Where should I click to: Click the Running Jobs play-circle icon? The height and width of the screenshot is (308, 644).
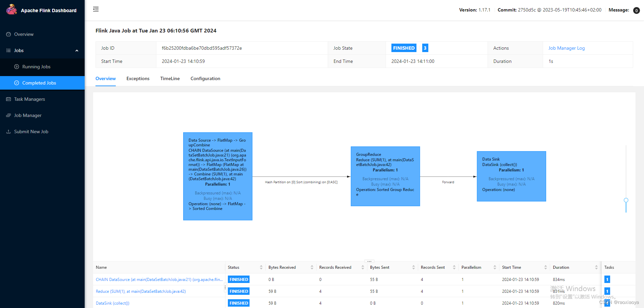pyautogui.click(x=17, y=67)
